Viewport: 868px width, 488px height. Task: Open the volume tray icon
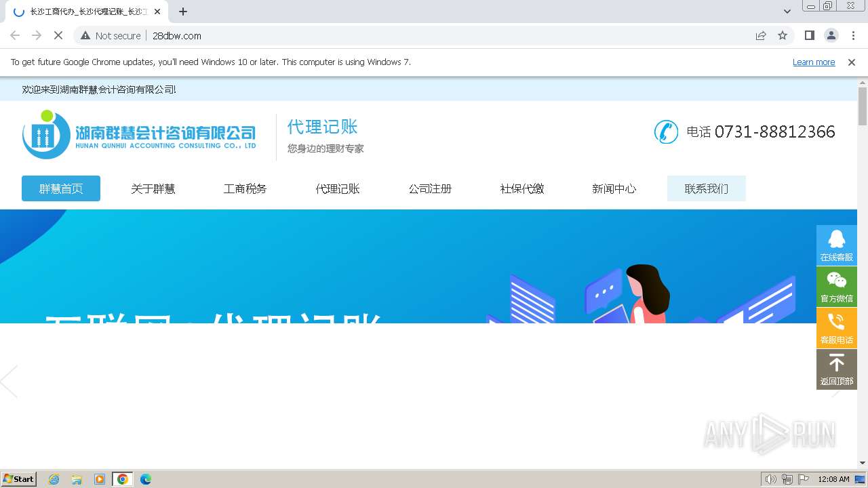coord(771,479)
